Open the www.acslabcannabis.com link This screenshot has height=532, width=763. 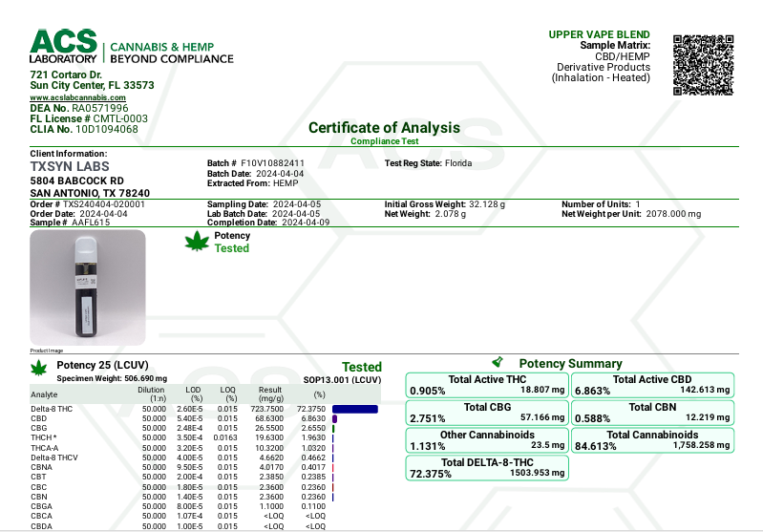[78, 97]
